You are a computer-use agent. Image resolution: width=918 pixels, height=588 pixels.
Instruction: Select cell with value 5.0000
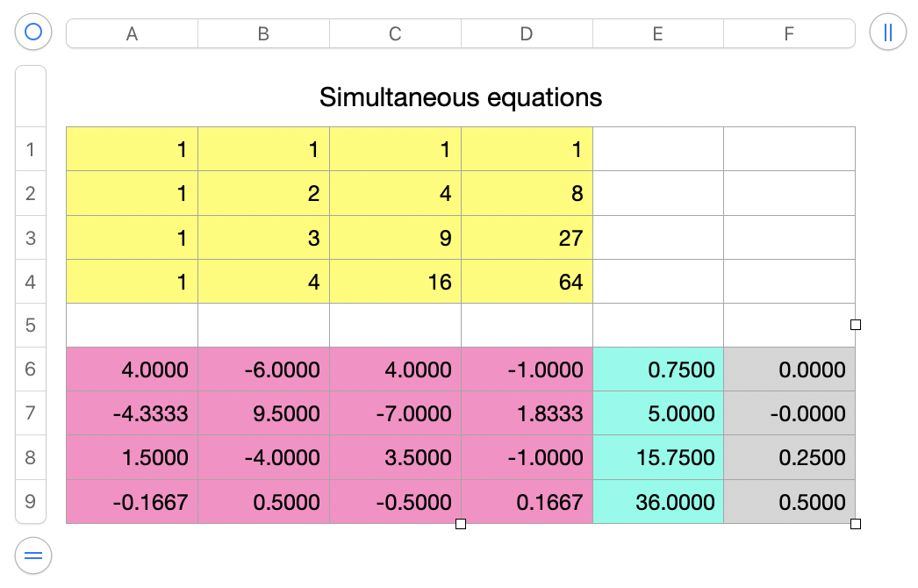coord(658,412)
